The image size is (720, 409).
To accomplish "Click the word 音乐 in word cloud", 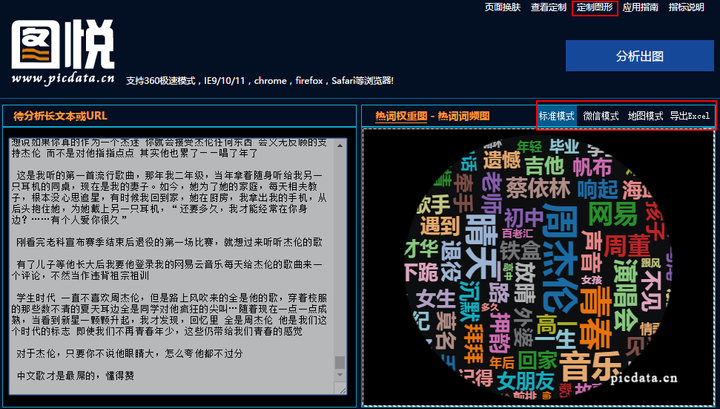I will pos(591,366).
